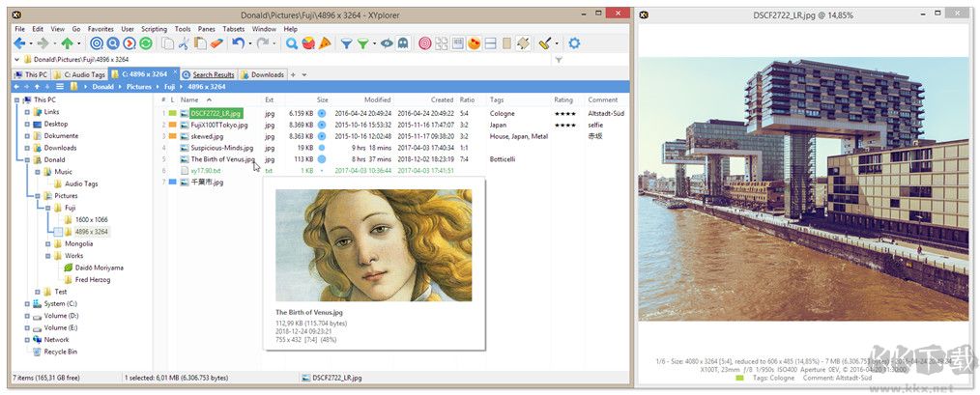The width and height of the screenshot is (980, 395).
Task: Expand the System (C:) drive node
Action: point(27,303)
